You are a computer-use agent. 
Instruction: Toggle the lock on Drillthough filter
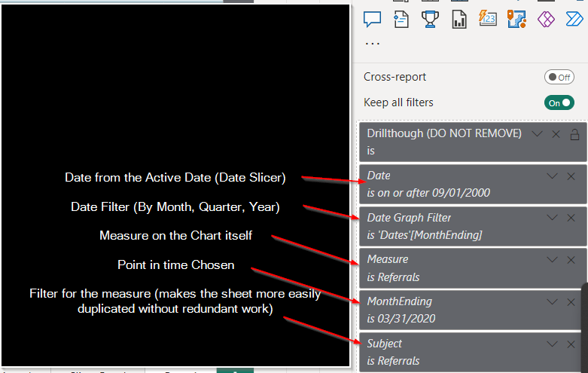pos(574,134)
